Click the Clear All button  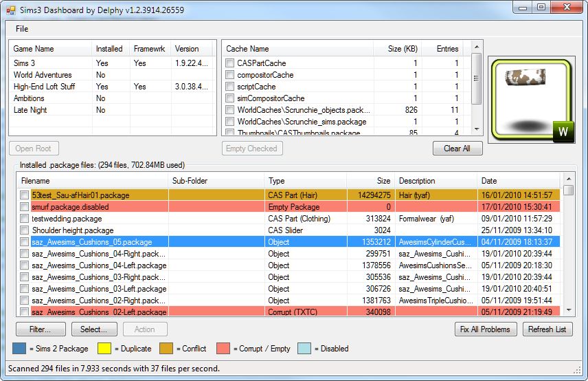pos(457,149)
